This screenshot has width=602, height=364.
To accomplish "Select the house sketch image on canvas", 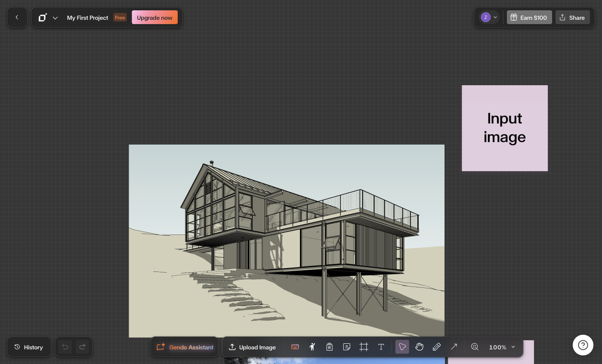I will coord(287,241).
